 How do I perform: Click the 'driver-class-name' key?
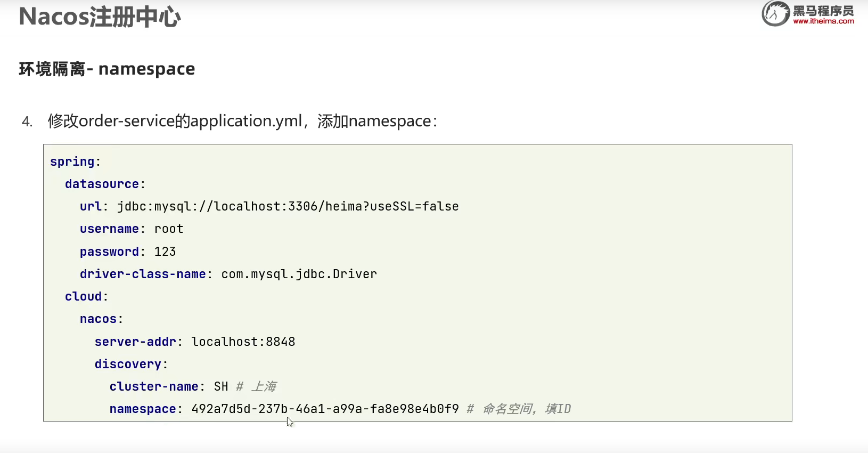coord(143,274)
